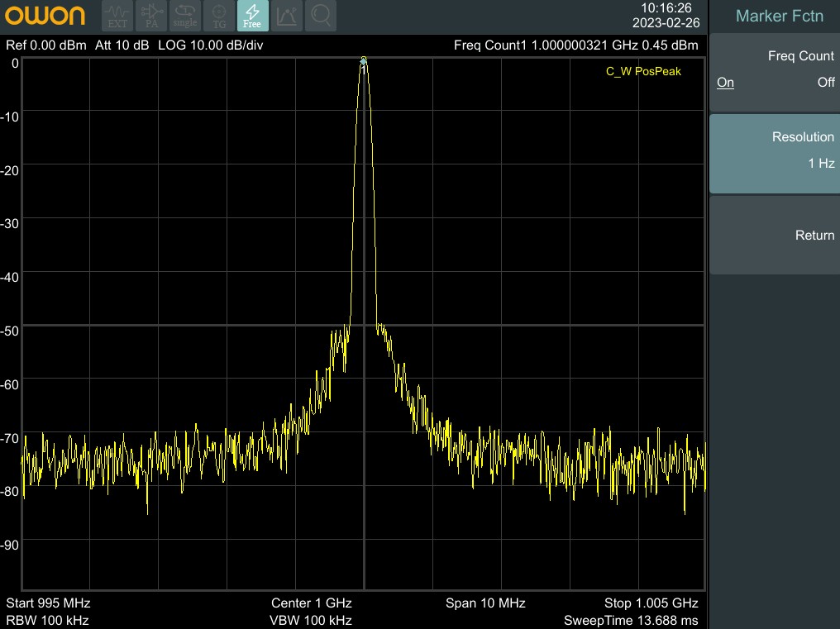Click the Span 10 MHz label

(x=485, y=603)
